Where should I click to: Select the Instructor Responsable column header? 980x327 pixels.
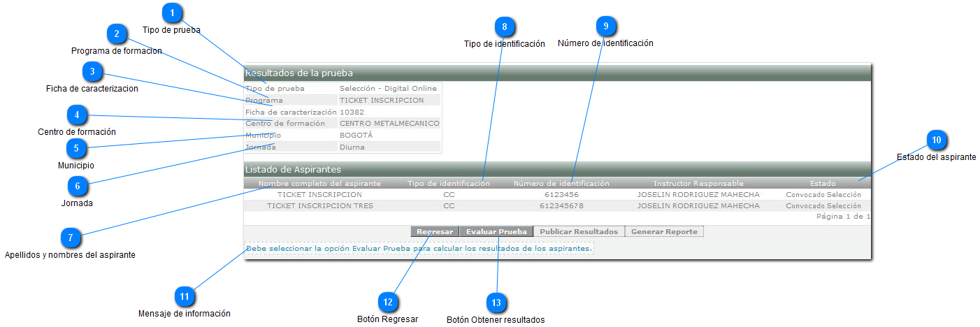[698, 184]
